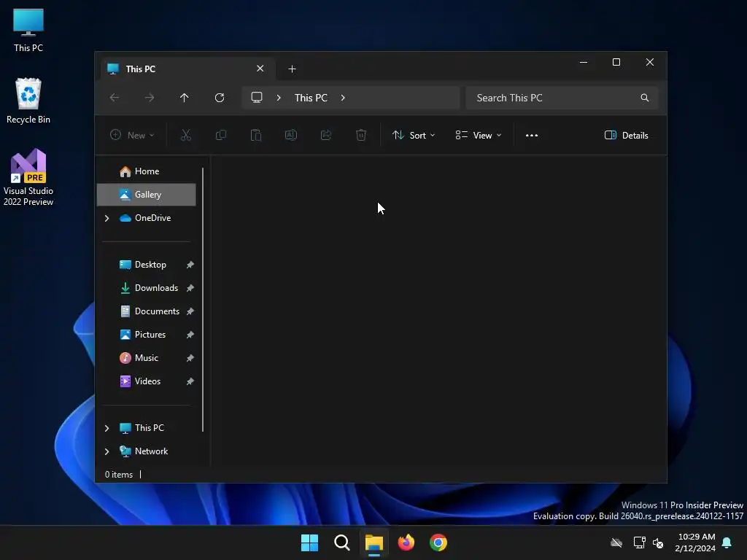Viewport: 747px width, 560px height.
Task: Close the This PC tab
Action: (260, 69)
